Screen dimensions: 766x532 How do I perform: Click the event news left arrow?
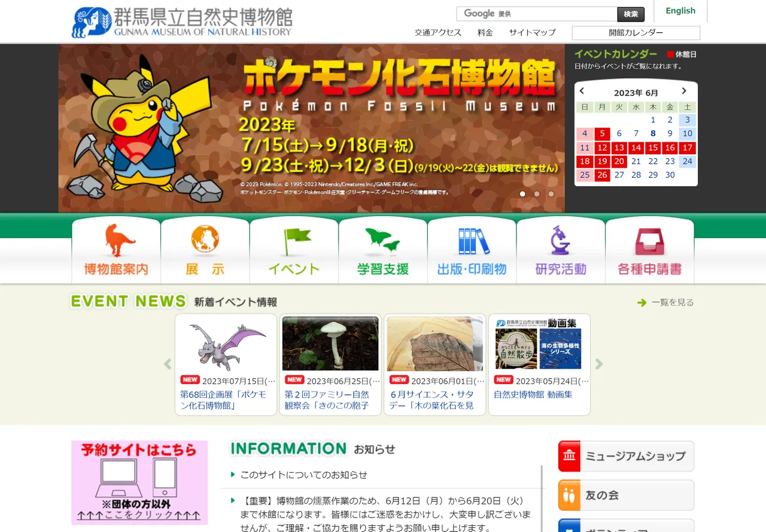coord(168,364)
